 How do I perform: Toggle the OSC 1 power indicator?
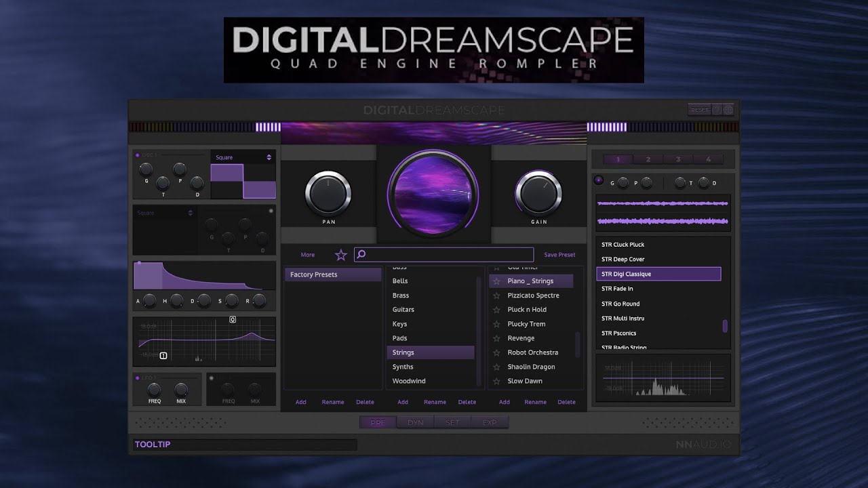tap(137, 155)
